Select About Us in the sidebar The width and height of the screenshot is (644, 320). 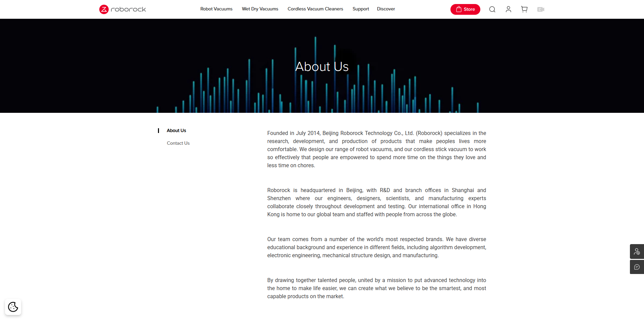[176, 131]
